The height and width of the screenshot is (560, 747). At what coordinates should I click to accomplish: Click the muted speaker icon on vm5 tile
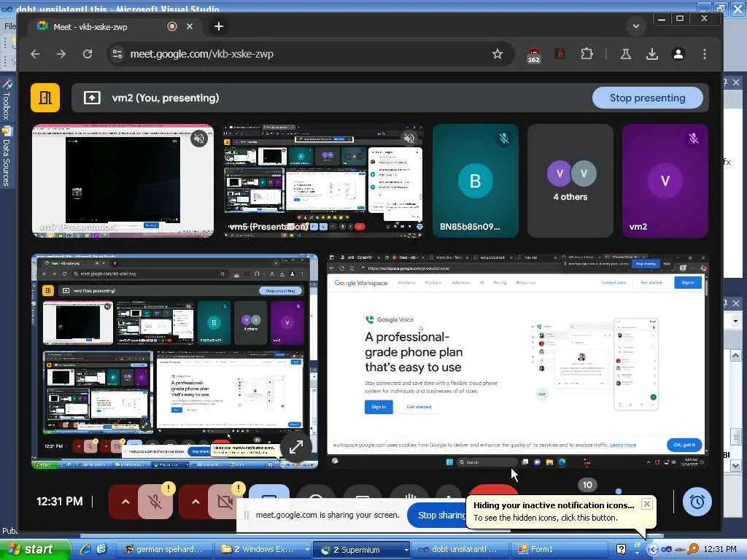409,138
